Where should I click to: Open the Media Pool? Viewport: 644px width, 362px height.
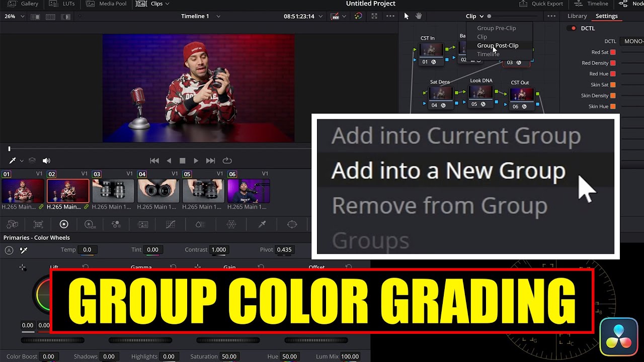pos(107,4)
